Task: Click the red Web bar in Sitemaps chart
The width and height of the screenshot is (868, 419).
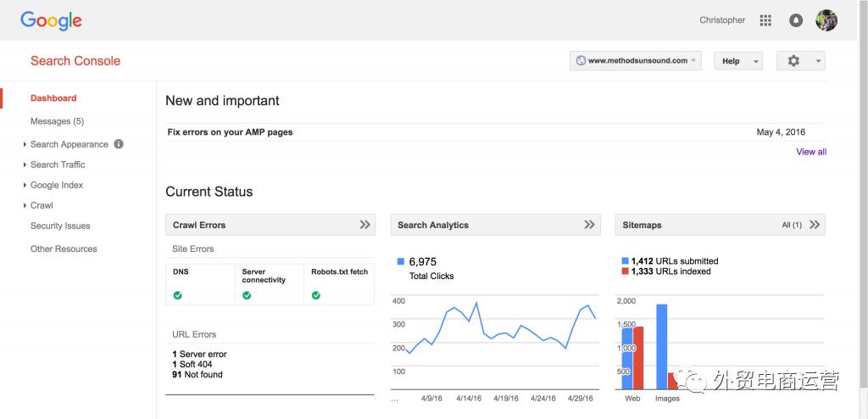Action: click(639, 358)
